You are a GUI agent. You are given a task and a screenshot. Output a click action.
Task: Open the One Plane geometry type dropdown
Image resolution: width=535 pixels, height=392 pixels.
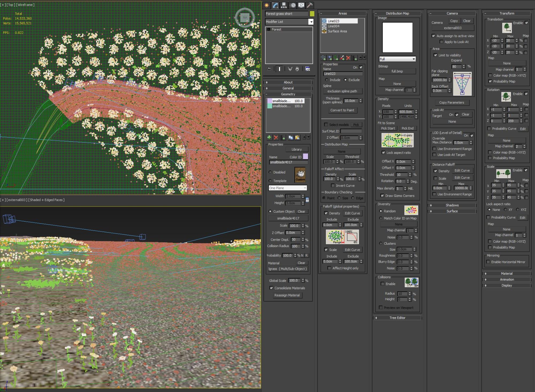pos(288,188)
